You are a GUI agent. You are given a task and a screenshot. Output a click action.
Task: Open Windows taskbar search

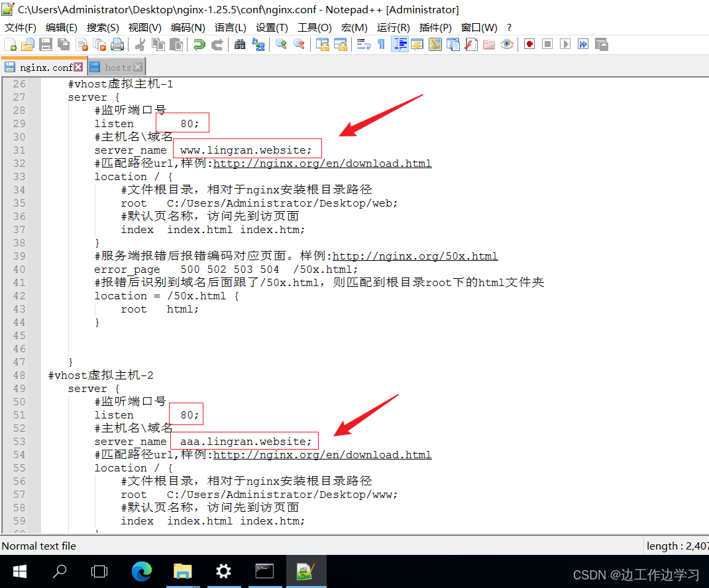(60, 571)
